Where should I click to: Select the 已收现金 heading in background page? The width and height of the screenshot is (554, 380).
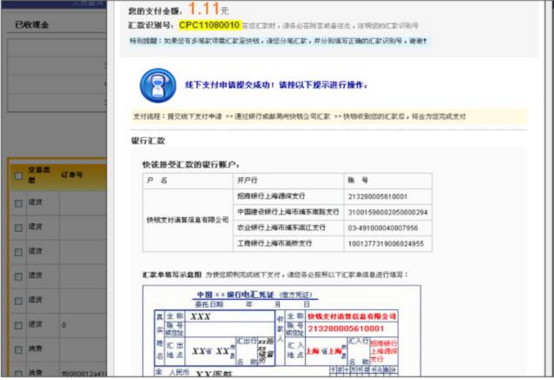click(32, 25)
